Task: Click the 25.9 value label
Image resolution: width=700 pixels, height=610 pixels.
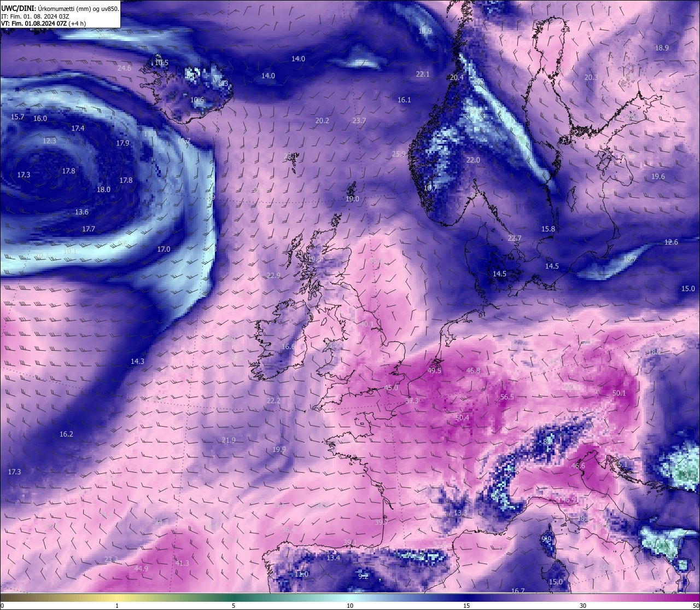Action: [x=399, y=154]
